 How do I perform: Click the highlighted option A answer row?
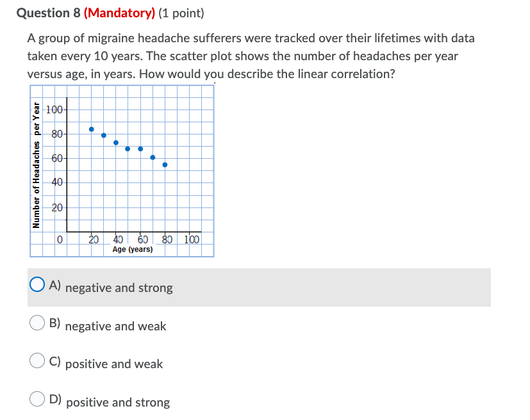[256, 288]
